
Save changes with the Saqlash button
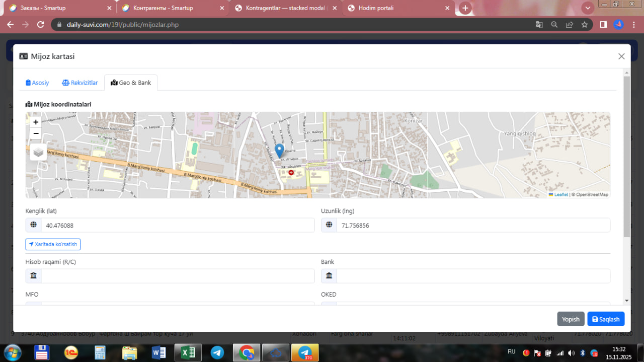(x=606, y=319)
